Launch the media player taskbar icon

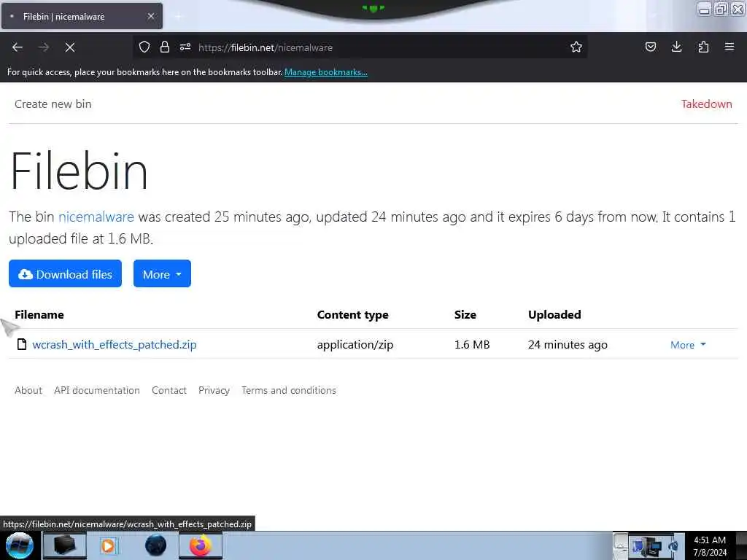[x=108, y=545]
